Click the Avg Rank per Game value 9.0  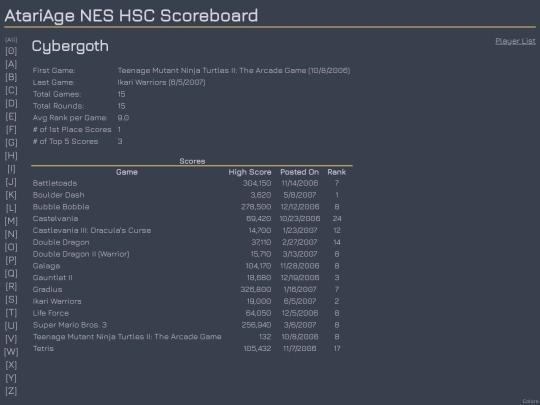click(x=123, y=118)
